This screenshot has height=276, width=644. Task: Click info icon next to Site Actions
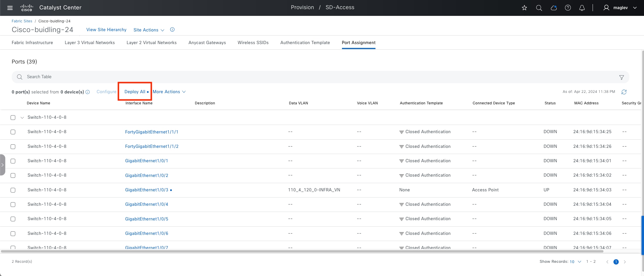172,30
